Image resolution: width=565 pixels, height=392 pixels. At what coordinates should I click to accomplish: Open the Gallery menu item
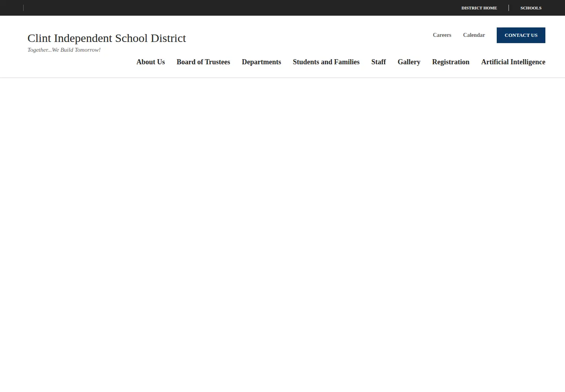(x=409, y=62)
